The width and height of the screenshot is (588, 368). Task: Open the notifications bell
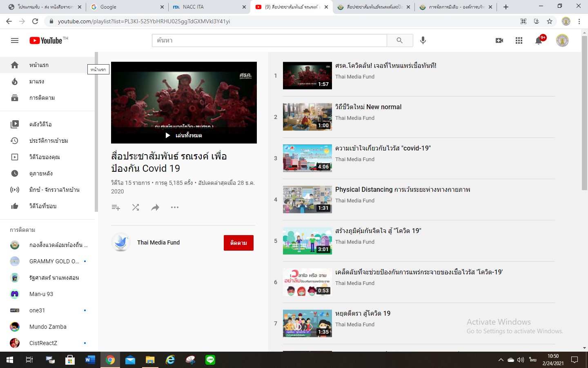pos(539,40)
